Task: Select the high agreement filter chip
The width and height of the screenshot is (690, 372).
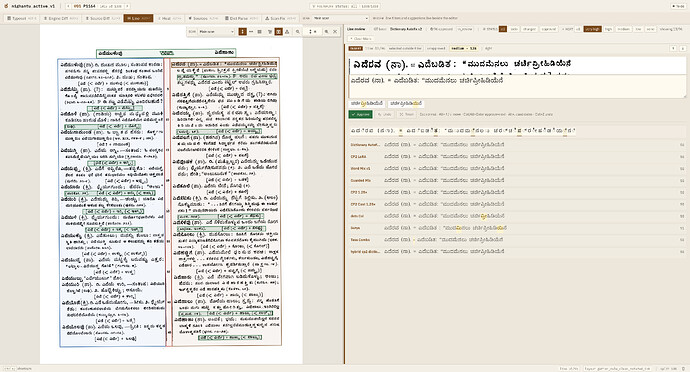Action: click(x=608, y=29)
